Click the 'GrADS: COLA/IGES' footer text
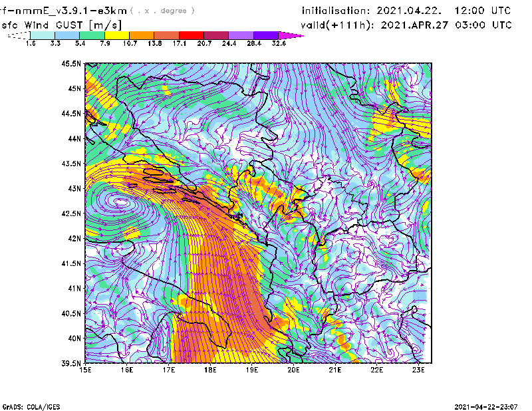The width and height of the screenshot is (532, 411). [31, 407]
